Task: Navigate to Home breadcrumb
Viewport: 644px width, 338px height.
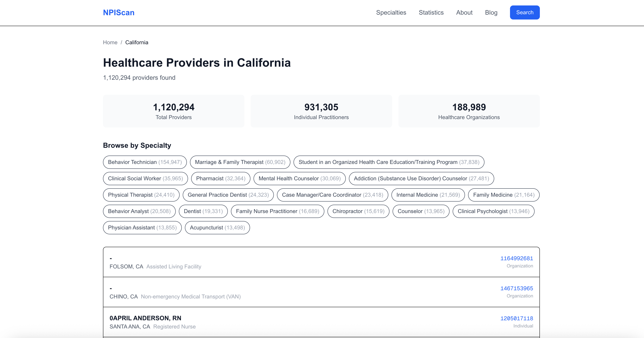Action: (110, 42)
